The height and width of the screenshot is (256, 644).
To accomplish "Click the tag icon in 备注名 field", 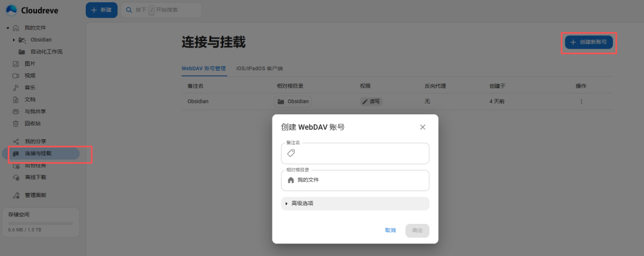I will coord(291,154).
